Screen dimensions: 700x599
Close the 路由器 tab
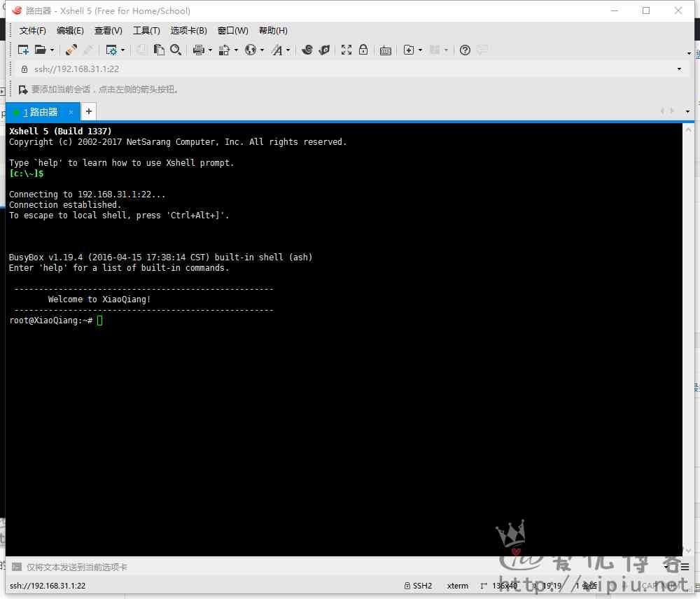point(71,113)
